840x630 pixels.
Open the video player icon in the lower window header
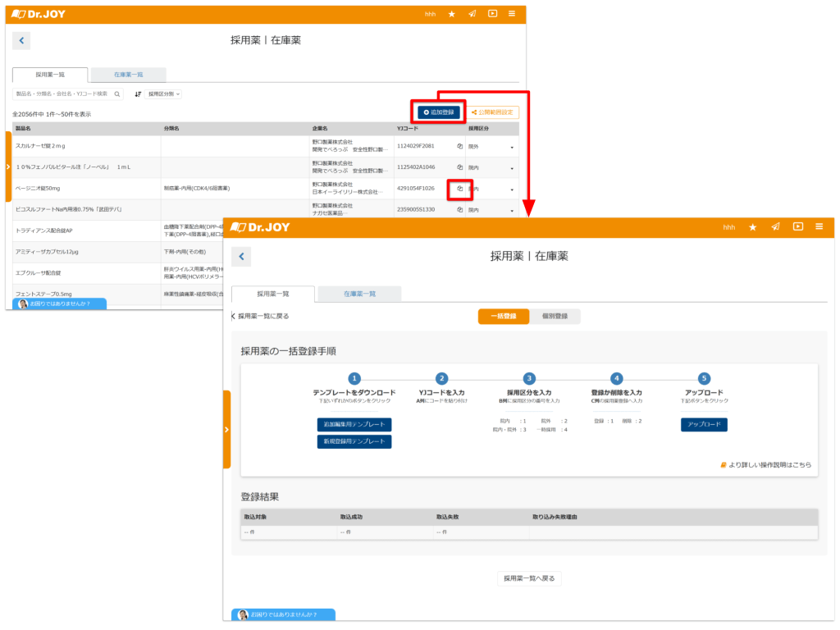point(797,227)
